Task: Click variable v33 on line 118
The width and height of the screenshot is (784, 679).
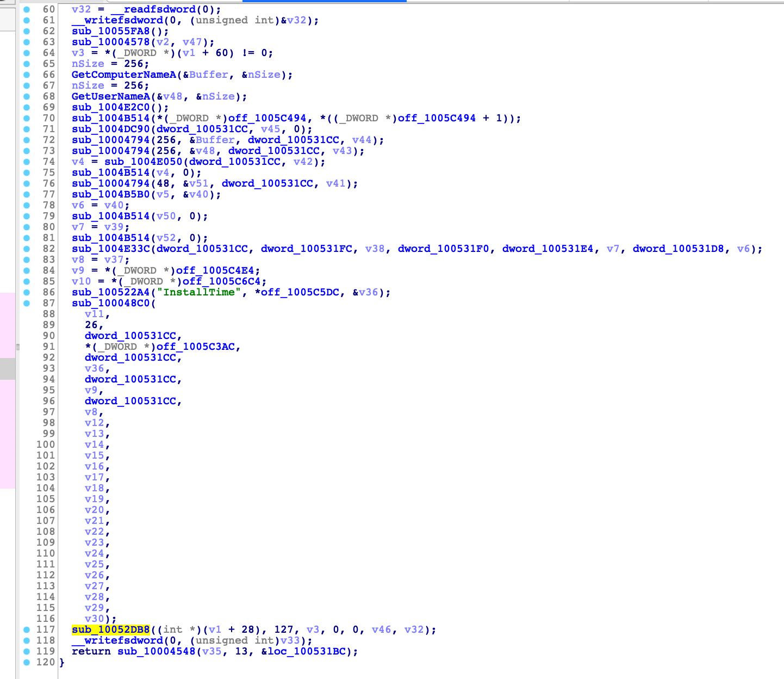Action: pos(290,640)
